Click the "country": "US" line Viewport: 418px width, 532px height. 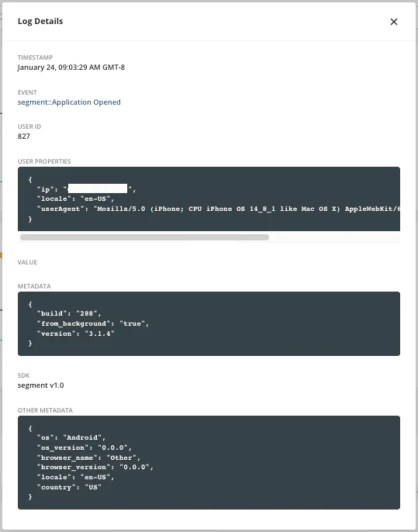(69, 487)
